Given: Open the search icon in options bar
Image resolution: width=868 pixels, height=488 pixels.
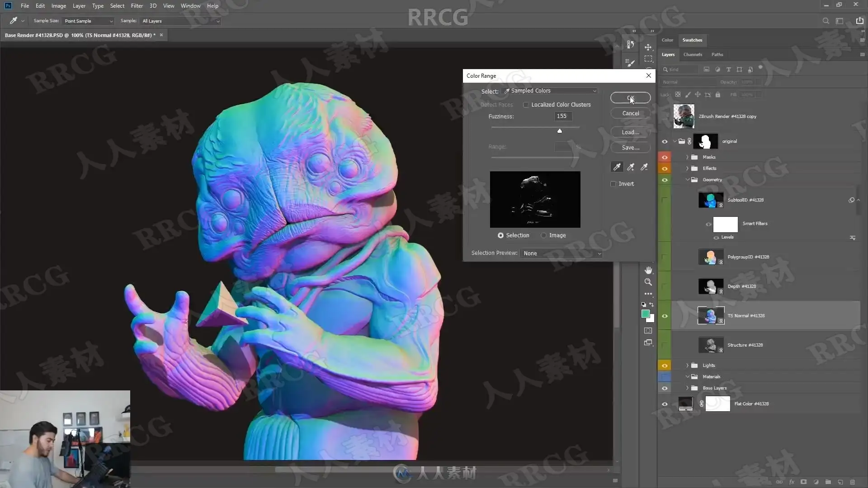Looking at the screenshot, I should 826,21.
